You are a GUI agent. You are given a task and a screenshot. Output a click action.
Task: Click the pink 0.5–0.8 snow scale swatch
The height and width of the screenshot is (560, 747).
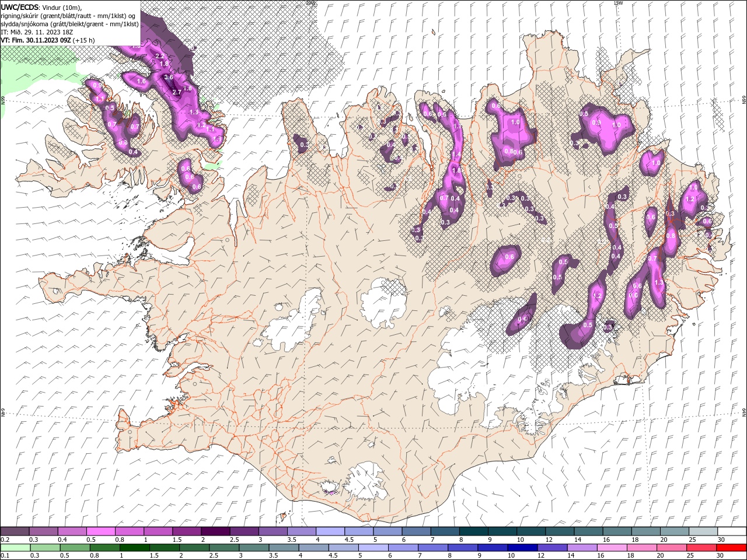click(x=101, y=531)
